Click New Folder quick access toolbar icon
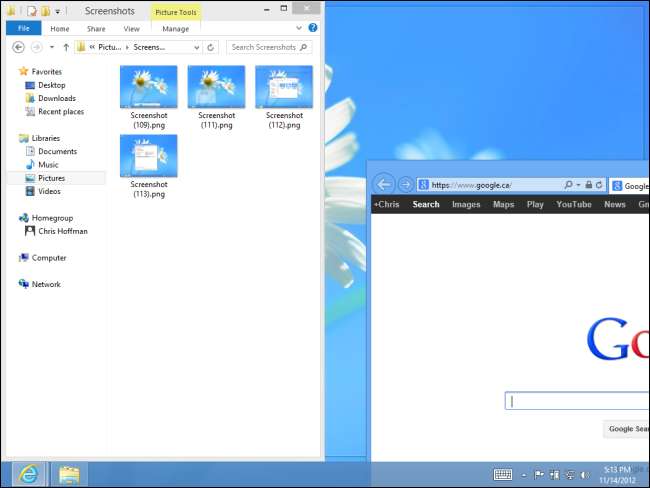The image size is (650, 488). [x=45, y=11]
